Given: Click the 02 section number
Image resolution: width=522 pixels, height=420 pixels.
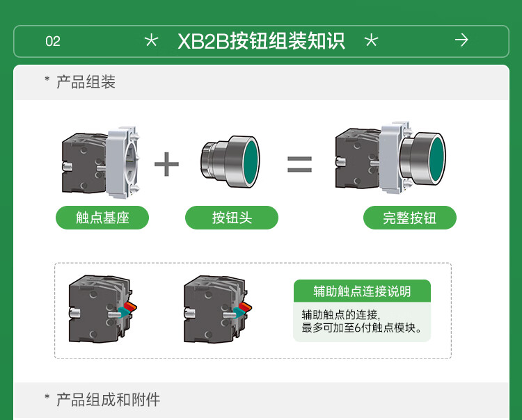Looking at the screenshot, I should pos(53,41).
